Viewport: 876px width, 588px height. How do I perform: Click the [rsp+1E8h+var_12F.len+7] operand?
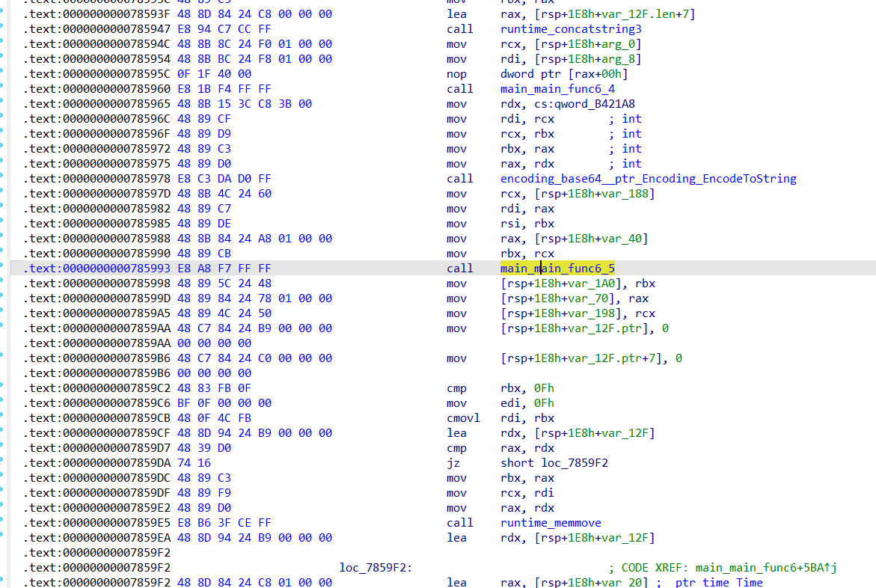tap(615, 14)
